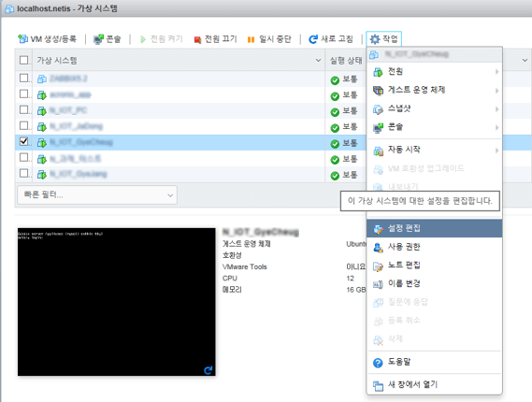
Task: Click the green status check in the N_IOT_PC row
Action: [x=335, y=112]
